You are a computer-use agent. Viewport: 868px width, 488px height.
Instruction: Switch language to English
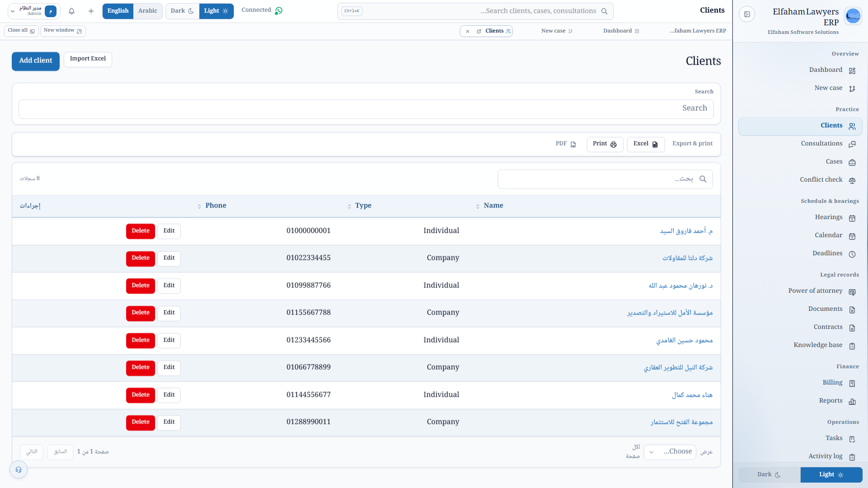pos(118,11)
